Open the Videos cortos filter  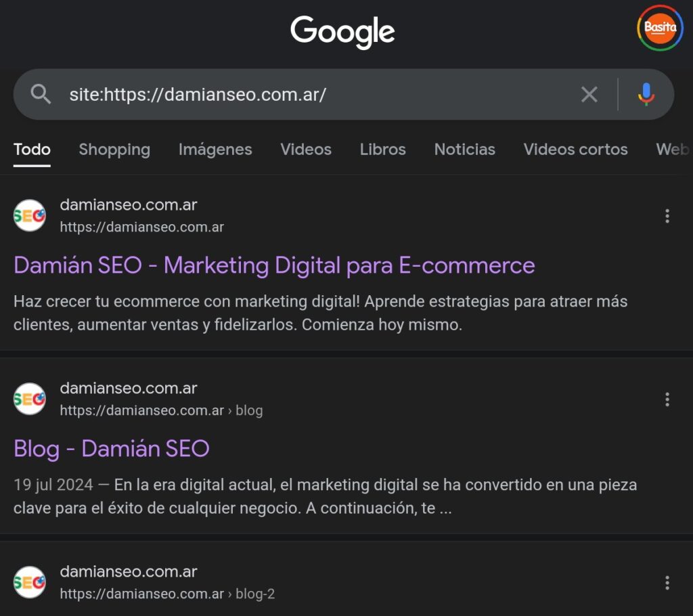pyautogui.click(x=575, y=150)
